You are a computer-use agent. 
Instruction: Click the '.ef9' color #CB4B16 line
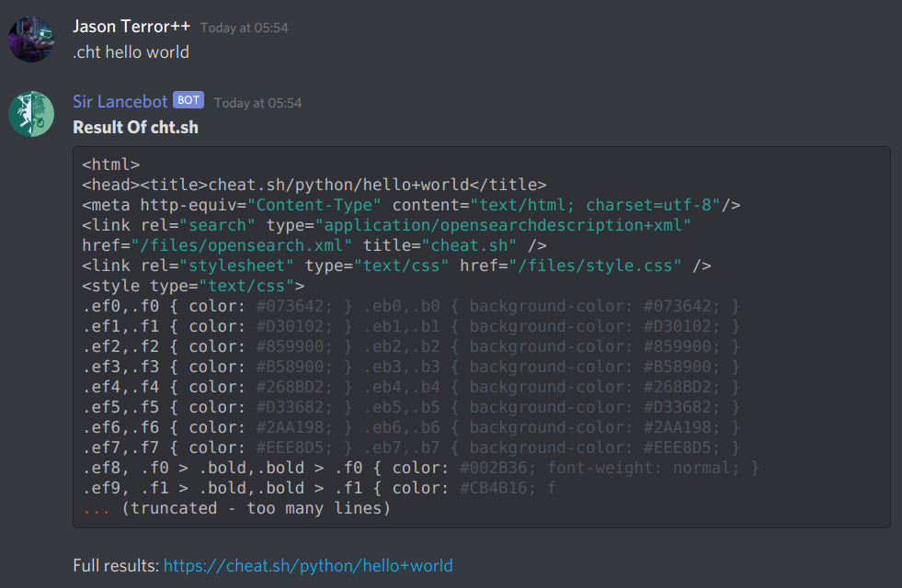tap(319, 488)
